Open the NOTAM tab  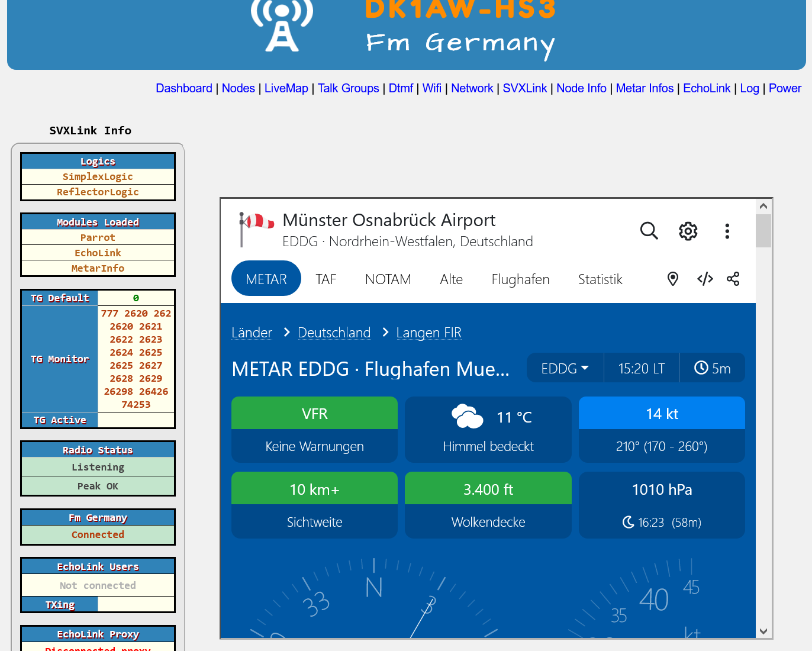tap(388, 279)
